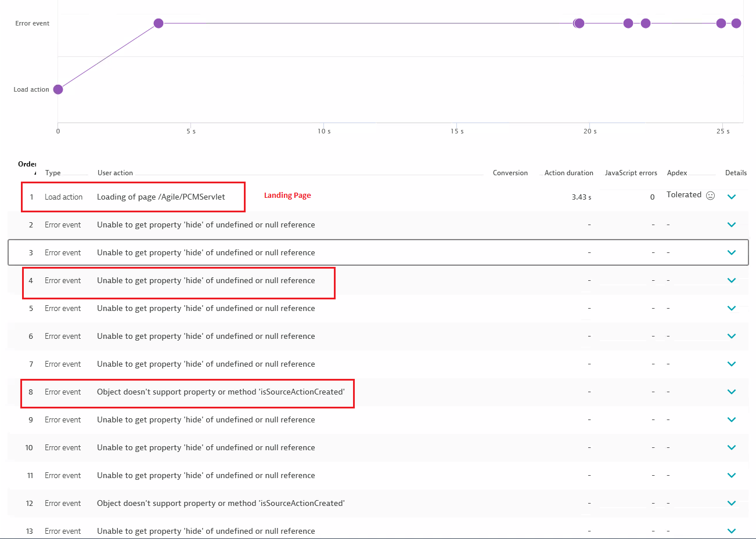Sort by Action duration column
This screenshot has width=756, height=539.
pos(568,173)
